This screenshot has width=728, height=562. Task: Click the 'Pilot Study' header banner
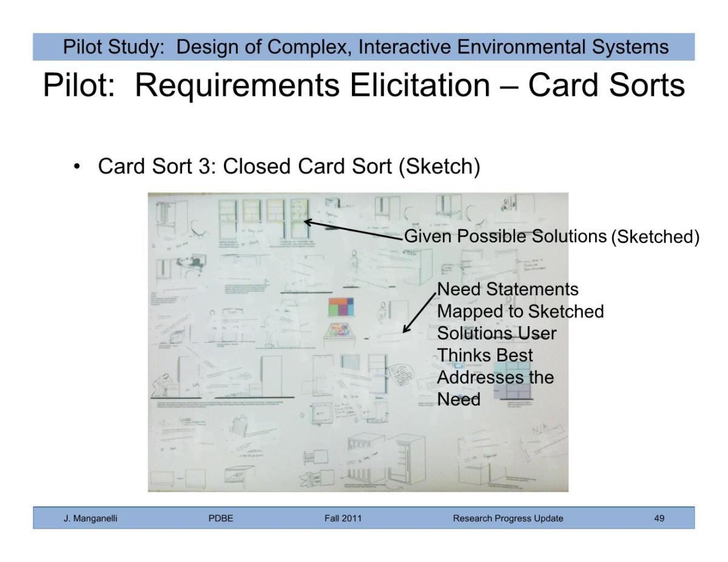[x=364, y=47]
